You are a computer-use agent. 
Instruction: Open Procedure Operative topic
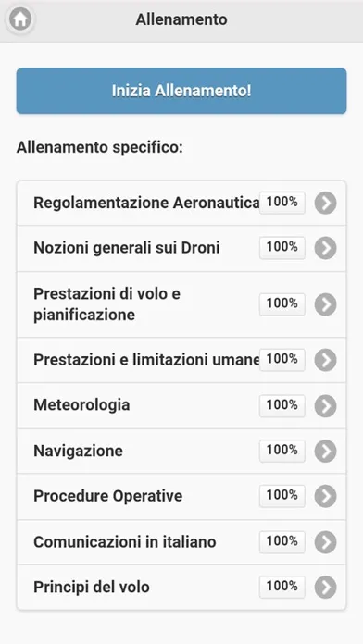click(181, 496)
